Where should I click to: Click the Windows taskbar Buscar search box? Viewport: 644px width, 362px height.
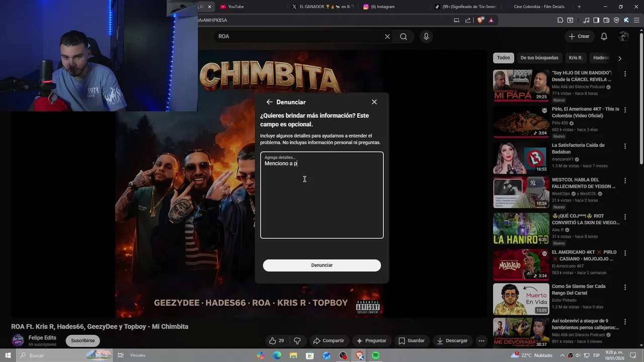tap(65, 355)
